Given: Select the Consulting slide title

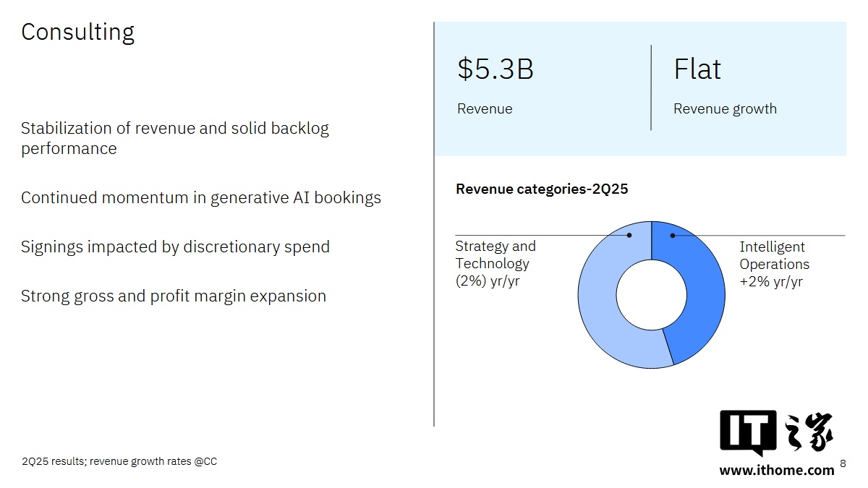Looking at the screenshot, I should pyautogui.click(x=77, y=33).
